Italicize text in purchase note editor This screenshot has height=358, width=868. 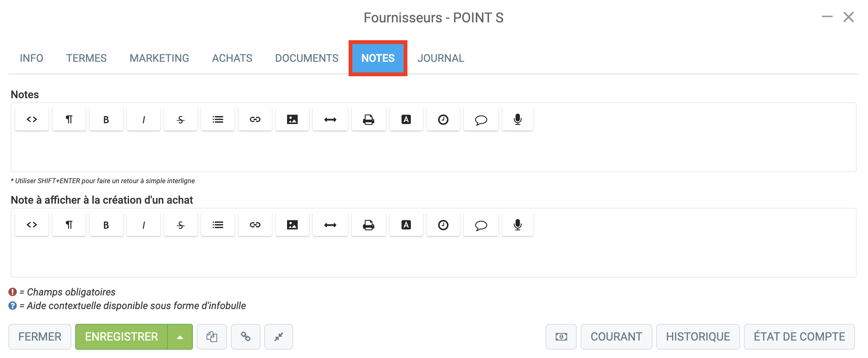point(144,225)
